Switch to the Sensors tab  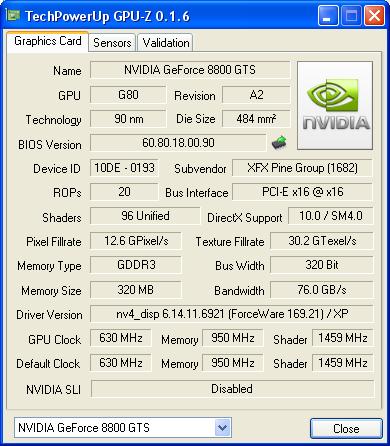(x=112, y=43)
